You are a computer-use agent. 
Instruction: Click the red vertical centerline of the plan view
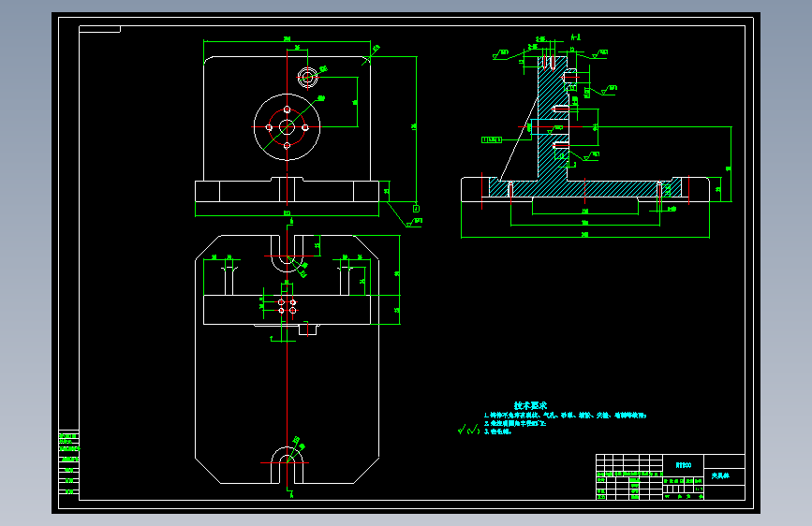tap(287, 358)
